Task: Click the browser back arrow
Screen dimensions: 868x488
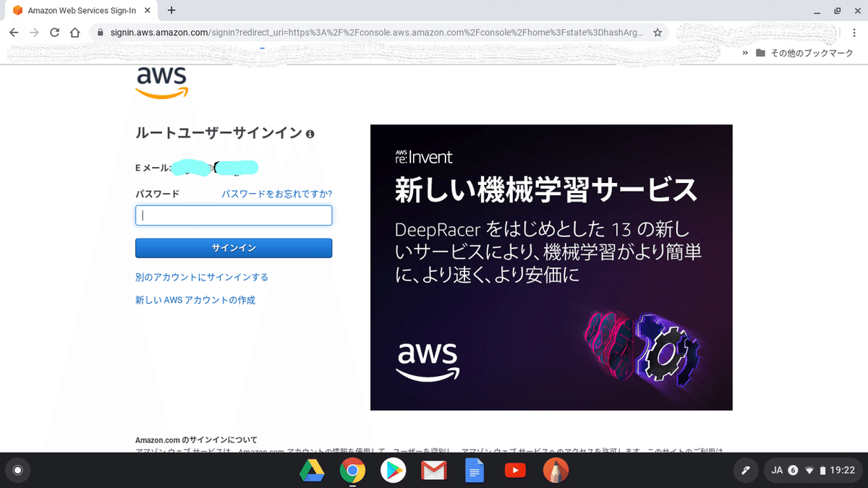Action: (14, 33)
